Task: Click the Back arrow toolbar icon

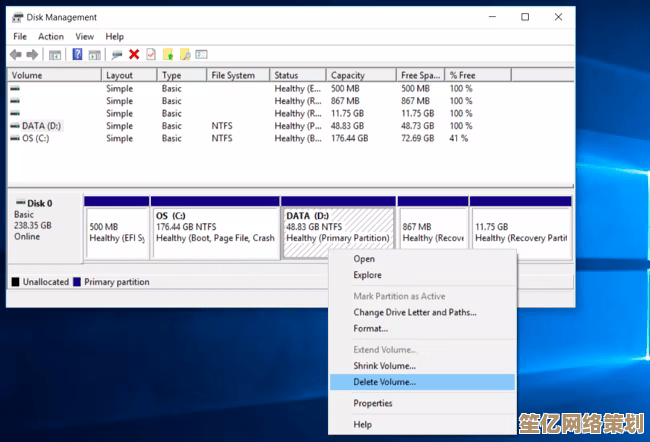Action: pyautogui.click(x=16, y=54)
